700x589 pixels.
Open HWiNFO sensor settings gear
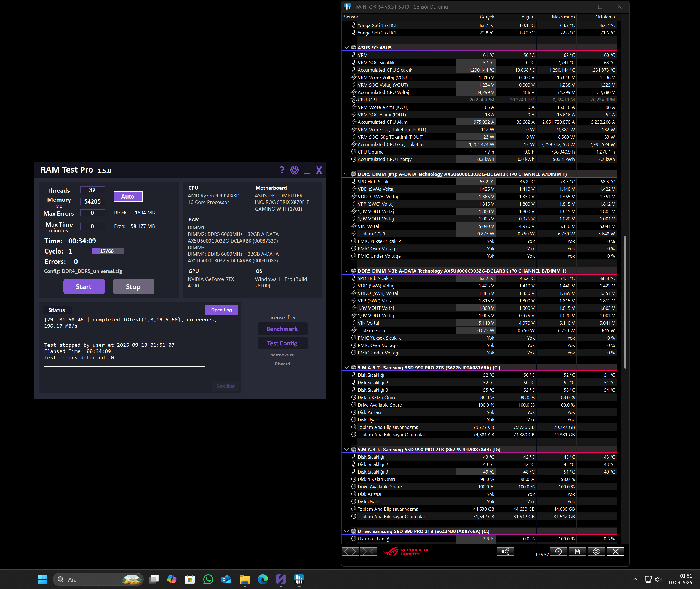pos(596,552)
